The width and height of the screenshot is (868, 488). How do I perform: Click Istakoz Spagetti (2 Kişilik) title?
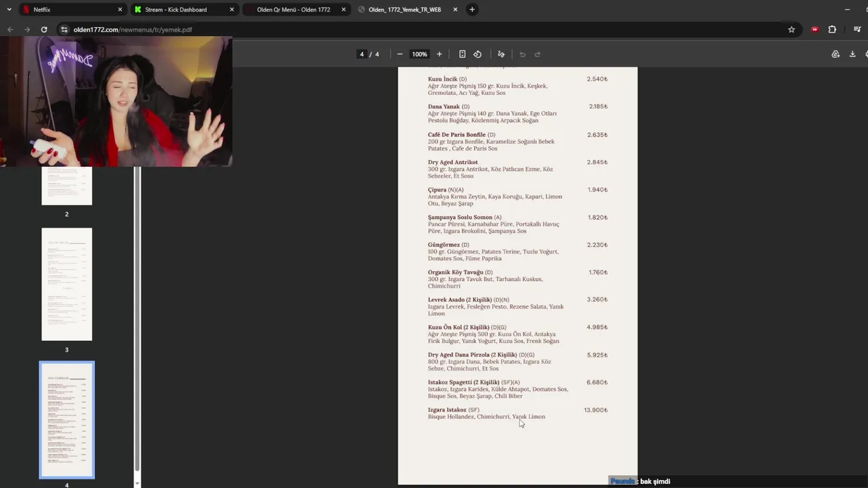tap(464, 382)
